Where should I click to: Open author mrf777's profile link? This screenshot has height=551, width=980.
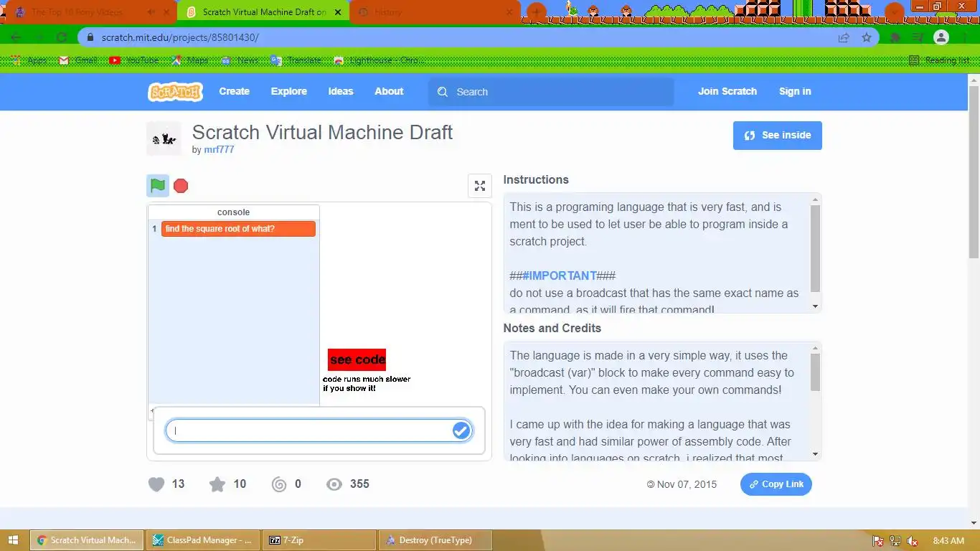(219, 150)
